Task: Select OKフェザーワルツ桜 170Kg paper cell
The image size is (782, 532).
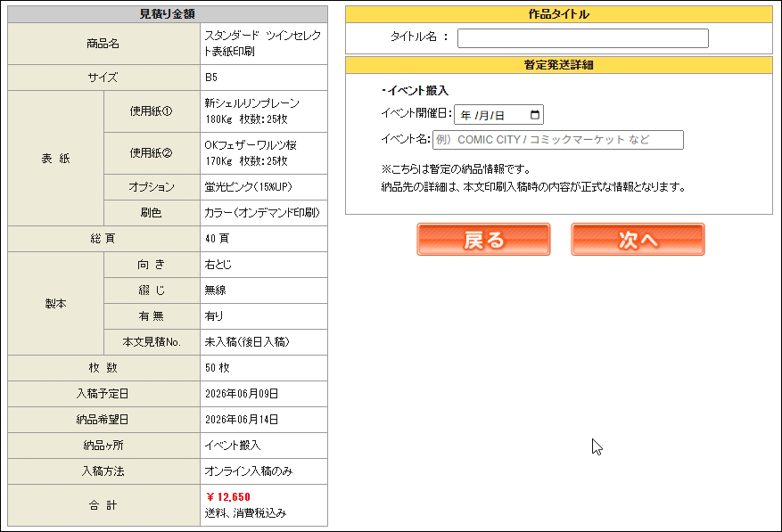Action: (263, 153)
